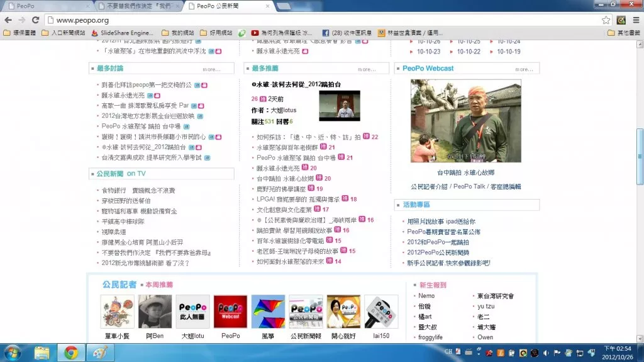Click the 推 icon beside 文化創意與文化產業
This screenshot has width=644, height=362.
[x=317, y=209]
